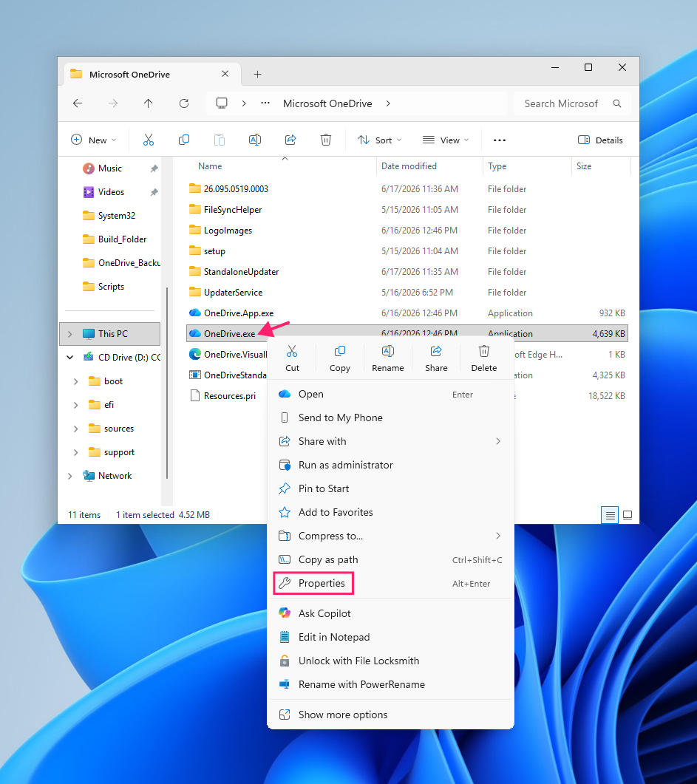Click the navigation pane scrollbar
The width and height of the screenshot is (697, 784).
(x=167, y=383)
